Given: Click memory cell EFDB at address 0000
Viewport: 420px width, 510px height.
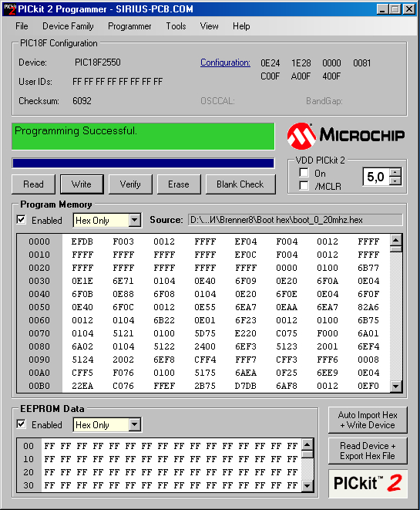Looking at the screenshot, I should (82, 241).
